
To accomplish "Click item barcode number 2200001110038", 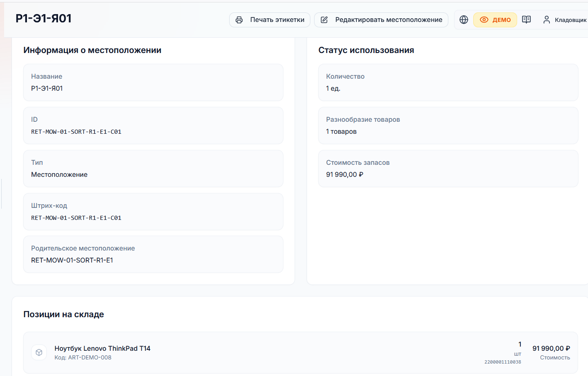I will (x=503, y=362).
